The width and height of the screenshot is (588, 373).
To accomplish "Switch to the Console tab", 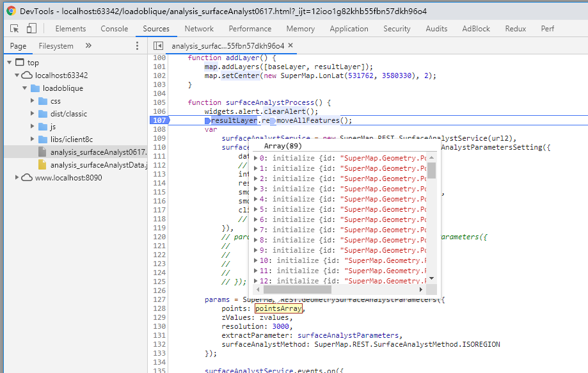I will (x=115, y=29).
